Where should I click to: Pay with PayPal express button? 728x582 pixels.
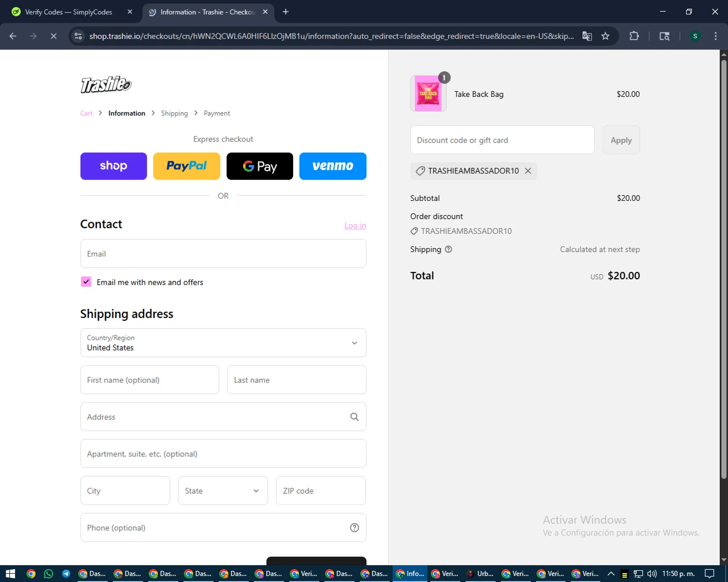point(187,166)
